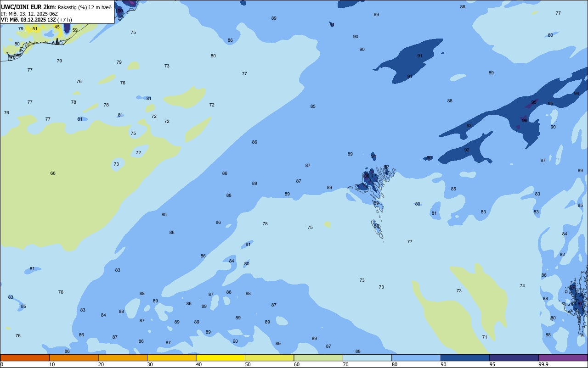This screenshot has width=588, height=368.
Task: Click the medium blue 80–90 legend swatch
Action: click(416, 357)
